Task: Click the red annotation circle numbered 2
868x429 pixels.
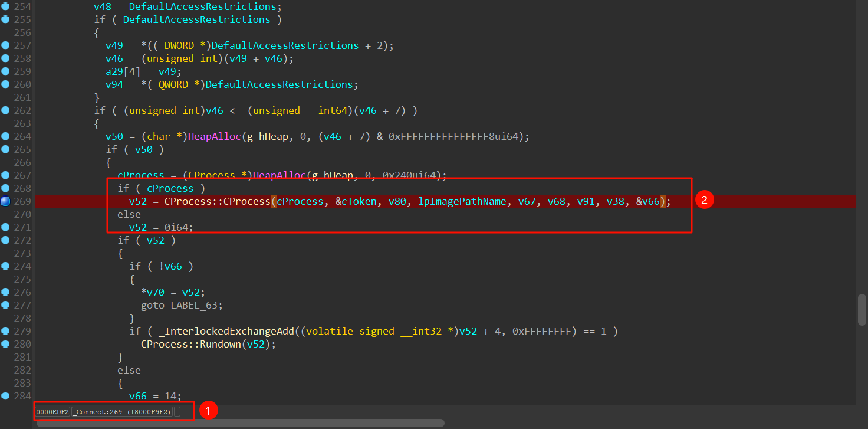Action: coord(703,200)
